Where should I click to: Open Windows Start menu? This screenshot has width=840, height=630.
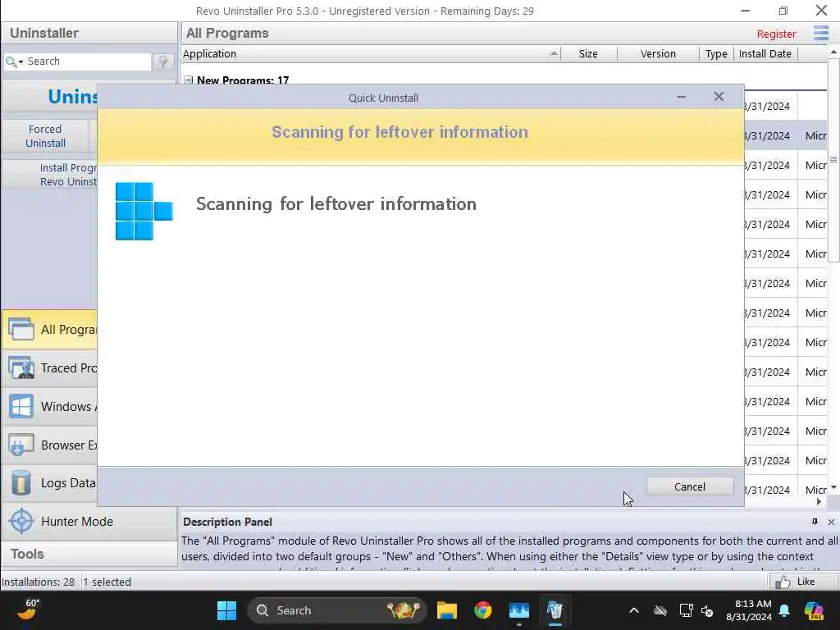tap(226, 610)
